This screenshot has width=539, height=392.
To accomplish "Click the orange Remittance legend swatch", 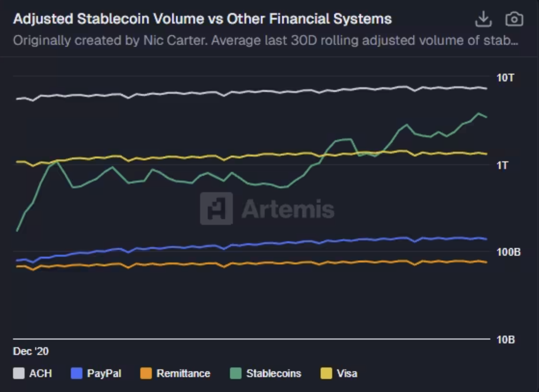I will tap(146, 373).
